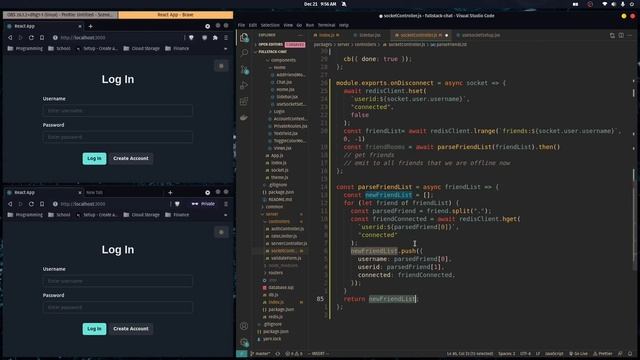This screenshot has width=640, height=360.
Task: Open the extensions puzzle icon in upper browser
Action: pyautogui.click(x=215, y=38)
